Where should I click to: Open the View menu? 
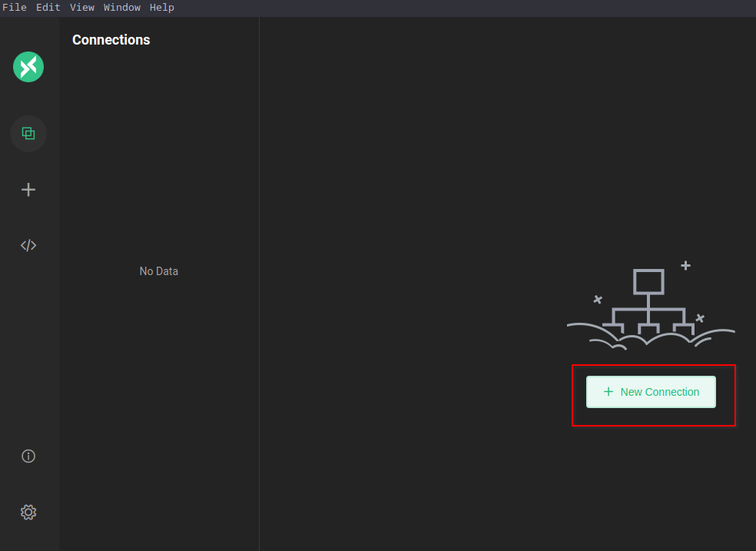tap(81, 8)
